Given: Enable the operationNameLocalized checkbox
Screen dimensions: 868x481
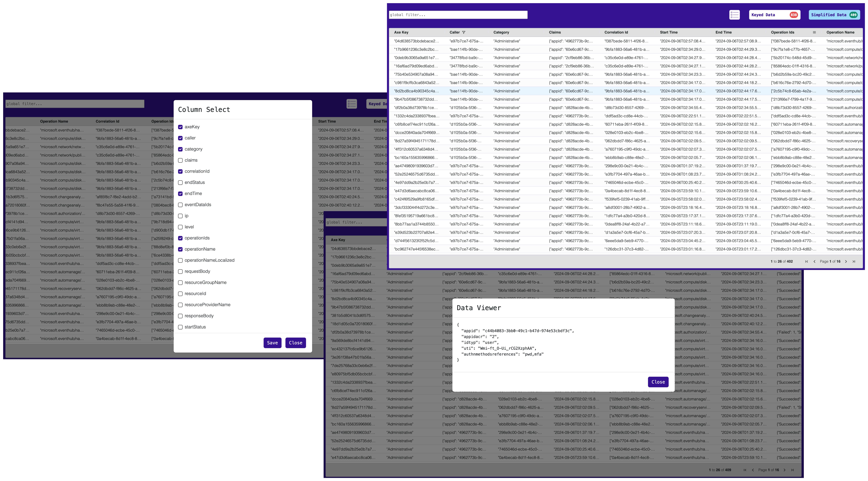Looking at the screenshot, I should 180,260.
